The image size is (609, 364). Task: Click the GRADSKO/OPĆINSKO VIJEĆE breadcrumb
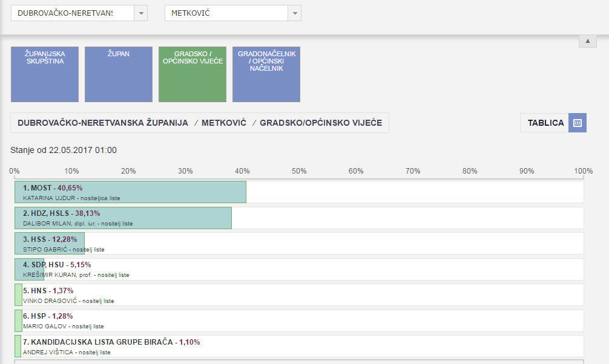click(321, 123)
